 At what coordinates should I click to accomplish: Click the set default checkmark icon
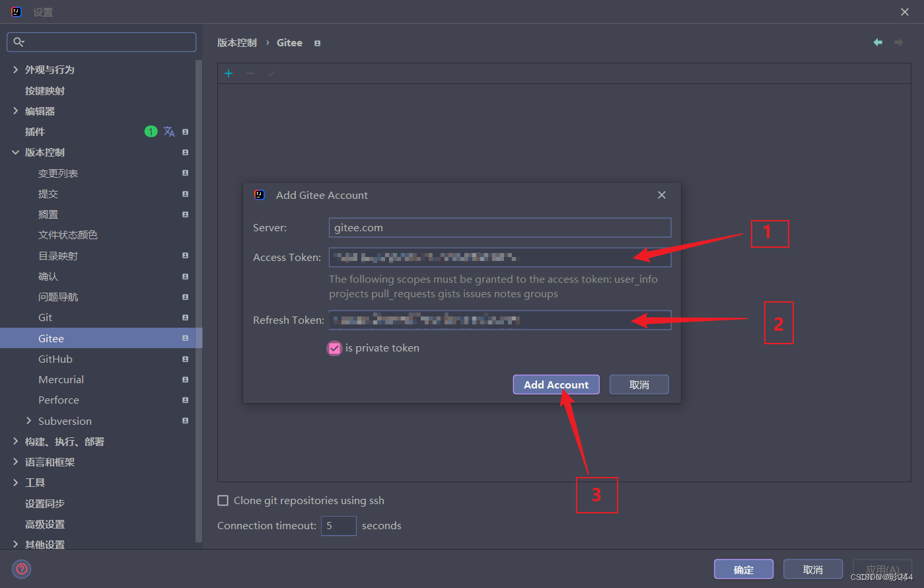(x=271, y=73)
